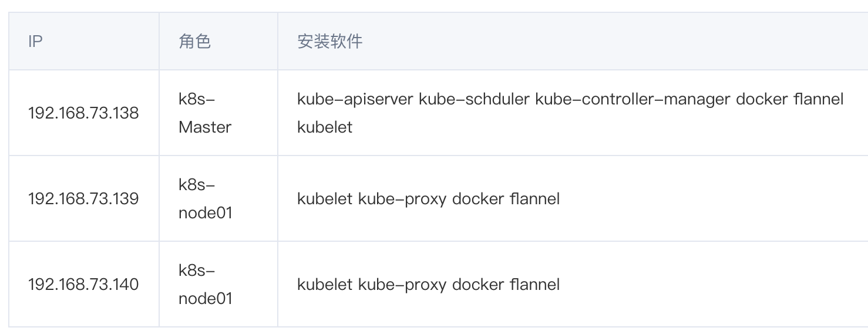Click k8s-node01 role in 192.168.73.140 row
This screenshot has width=868, height=331.
click(x=206, y=284)
